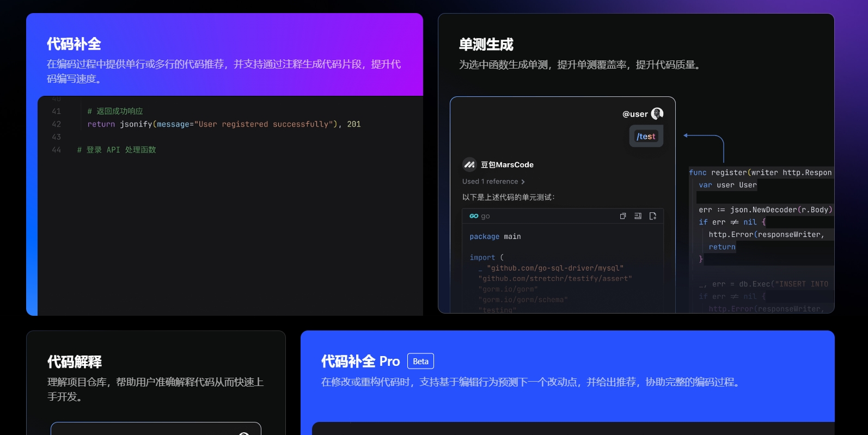The image size is (868, 435).
Task: Click the "# 返回成功响应" comment line
Action: coord(115,111)
